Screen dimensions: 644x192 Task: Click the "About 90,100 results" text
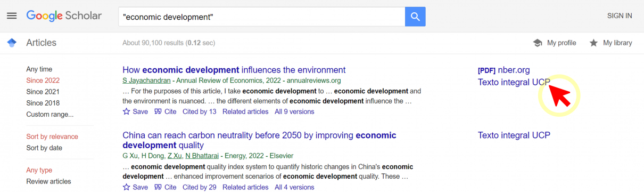pos(153,43)
